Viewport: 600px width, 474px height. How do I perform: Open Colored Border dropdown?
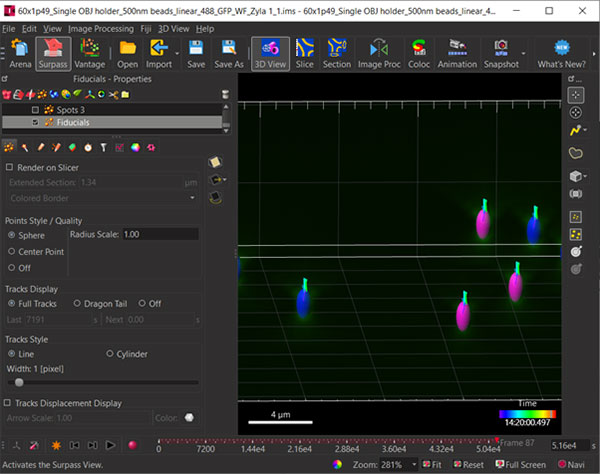103,198
